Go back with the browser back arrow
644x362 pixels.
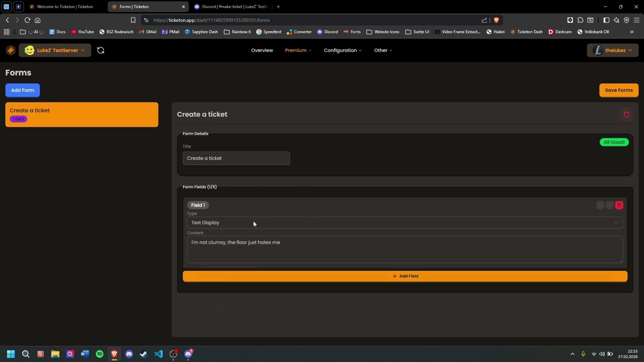pos(7,20)
